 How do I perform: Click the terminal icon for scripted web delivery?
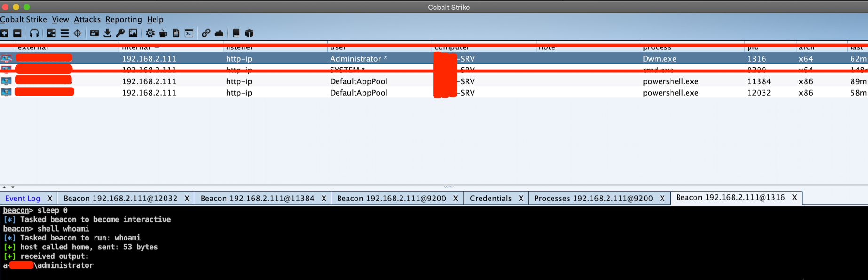click(189, 33)
